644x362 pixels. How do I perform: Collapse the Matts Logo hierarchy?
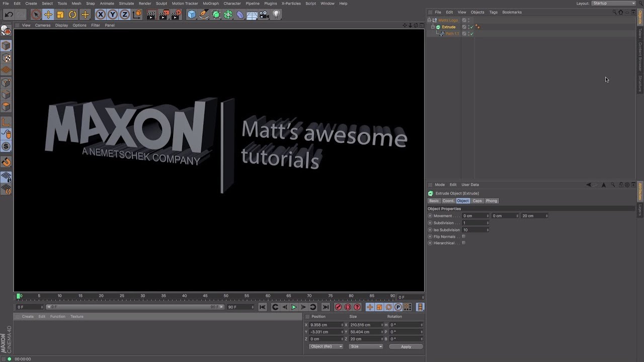point(429,20)
